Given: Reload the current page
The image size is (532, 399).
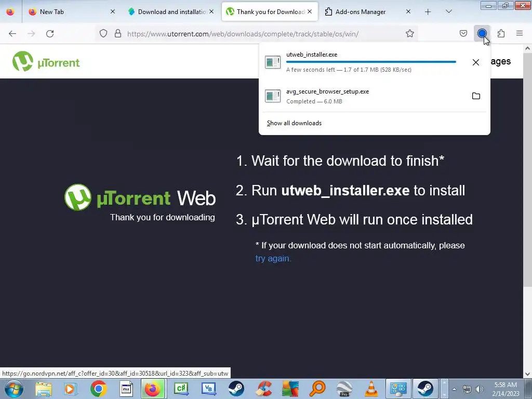Looking at the screenshot, I should (x=50, y=34).
